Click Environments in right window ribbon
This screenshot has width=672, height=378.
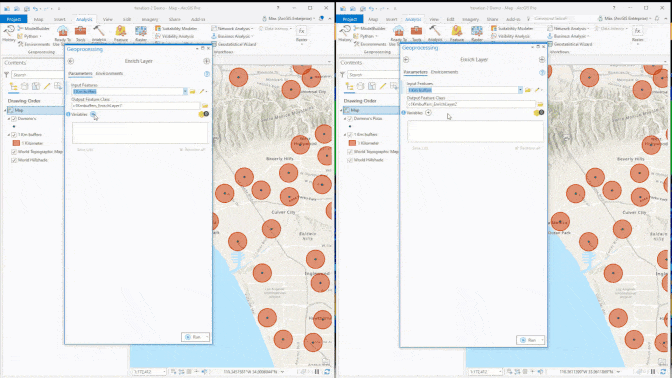tap(370, 44)
